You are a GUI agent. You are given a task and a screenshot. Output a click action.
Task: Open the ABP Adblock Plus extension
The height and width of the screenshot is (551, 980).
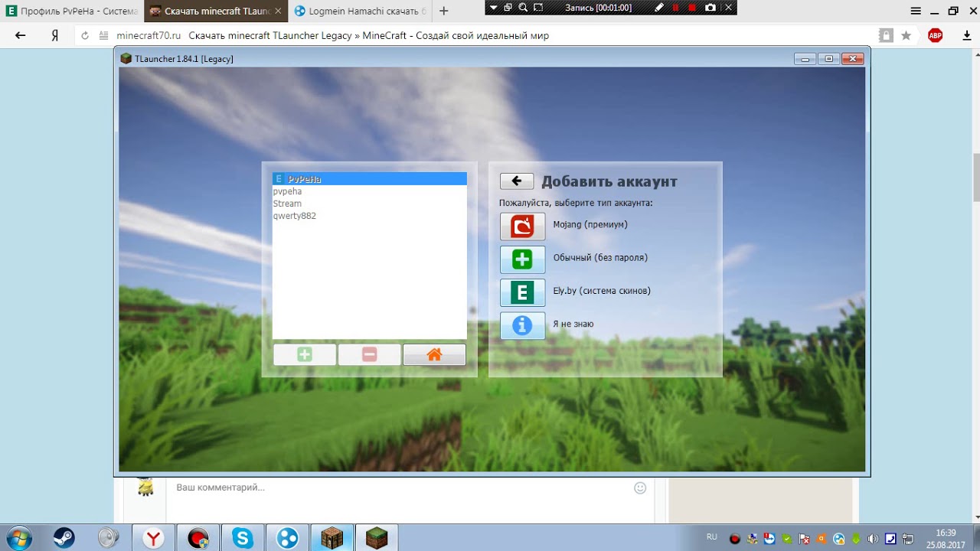[x=935, y=35]
